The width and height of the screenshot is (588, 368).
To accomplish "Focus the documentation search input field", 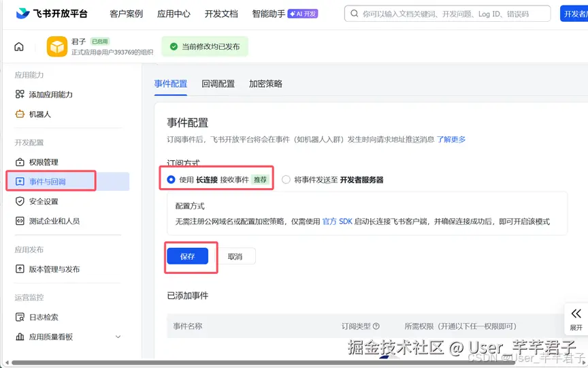I will [447, 14].
